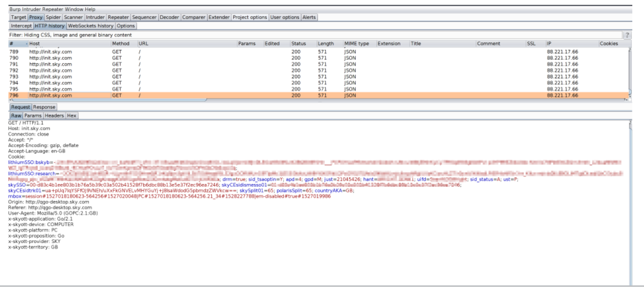
Task: Select history row number 795
Action: (318, 89)
